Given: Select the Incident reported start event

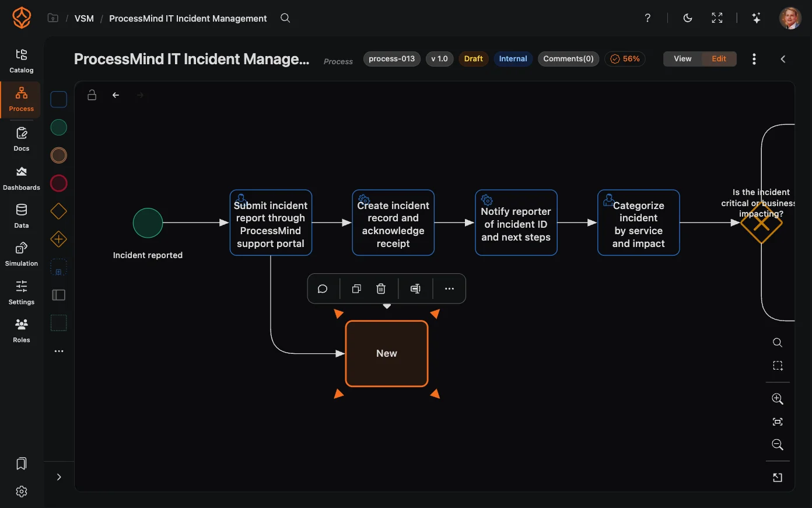Looking at the screenshot, I should point(148,223).
